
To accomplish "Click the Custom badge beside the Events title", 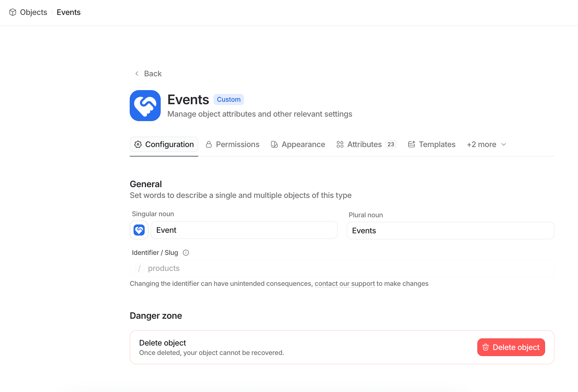I will pos(228,100).
